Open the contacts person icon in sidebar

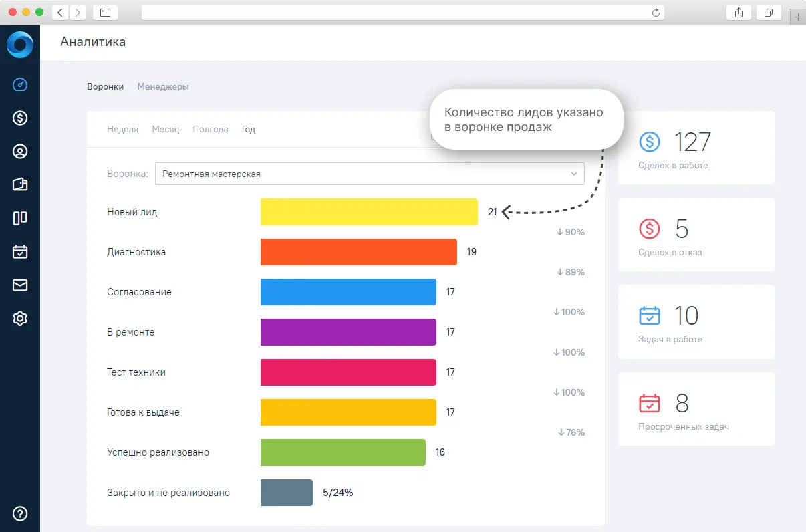[x=20, y=152]
